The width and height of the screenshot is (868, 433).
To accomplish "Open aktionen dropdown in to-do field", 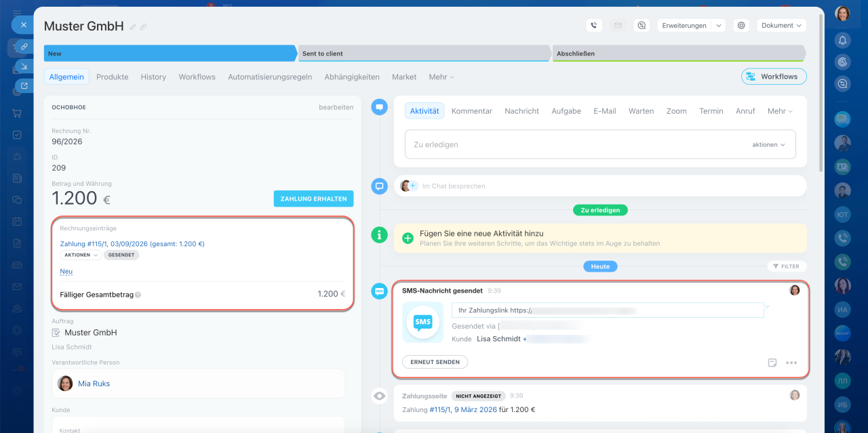I will pos(768,145).
